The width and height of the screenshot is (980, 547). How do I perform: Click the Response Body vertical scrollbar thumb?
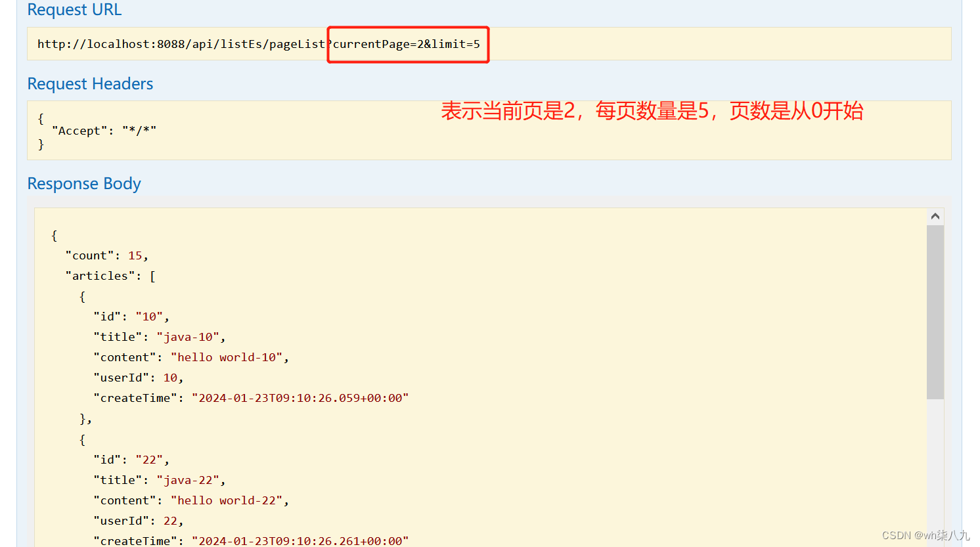935,313
